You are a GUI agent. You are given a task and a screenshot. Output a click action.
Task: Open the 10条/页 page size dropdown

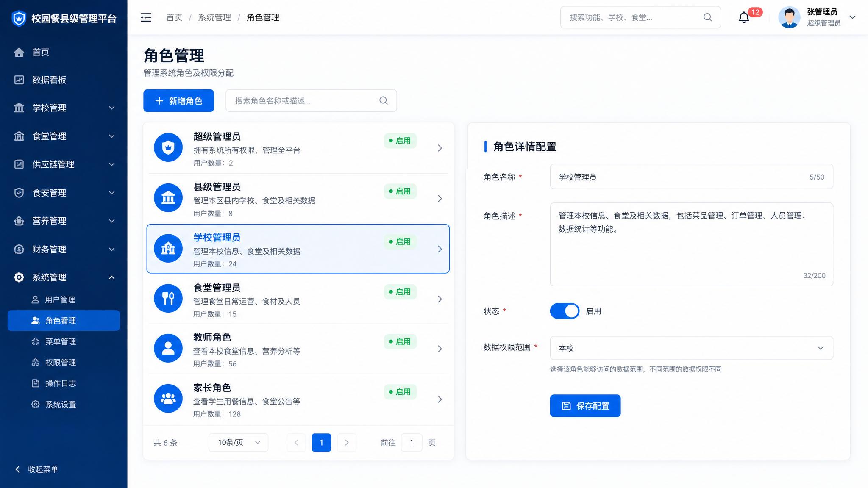tap(238, 442)
